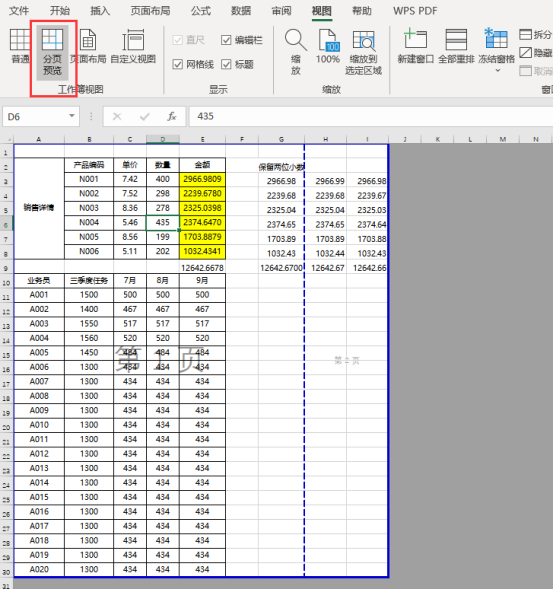Click the formula bar input showing 435
This screenshot has width=554, height=589.
click(370, 116)
